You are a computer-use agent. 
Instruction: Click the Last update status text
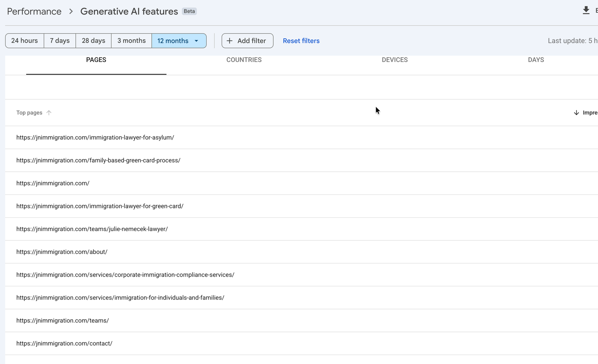click(573, 41)
